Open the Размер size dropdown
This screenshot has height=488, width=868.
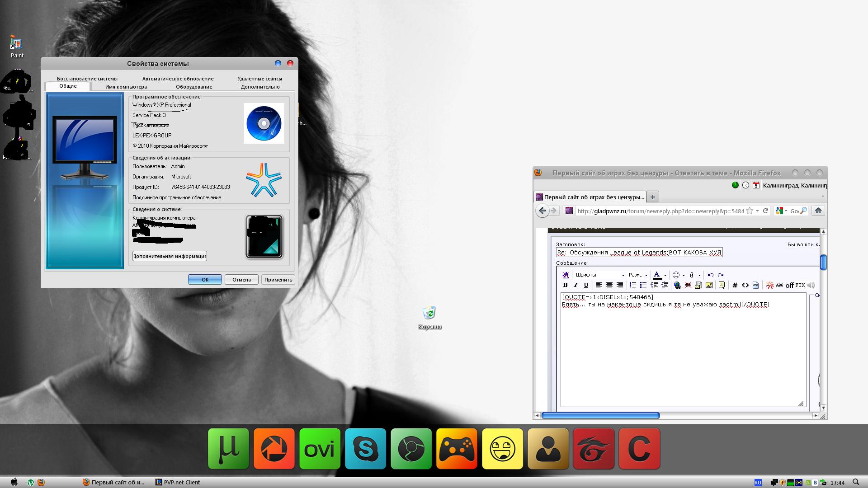pyautogui.click(x=638, y=275)
